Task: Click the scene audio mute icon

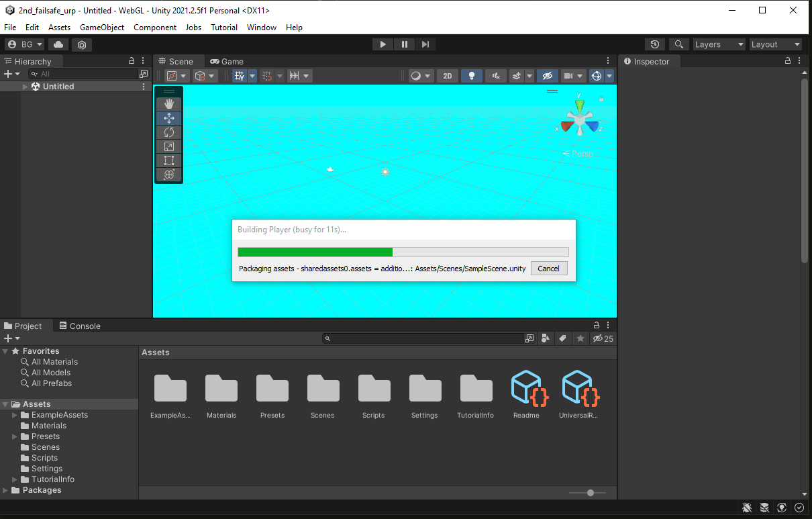Action: pos(495,75)
